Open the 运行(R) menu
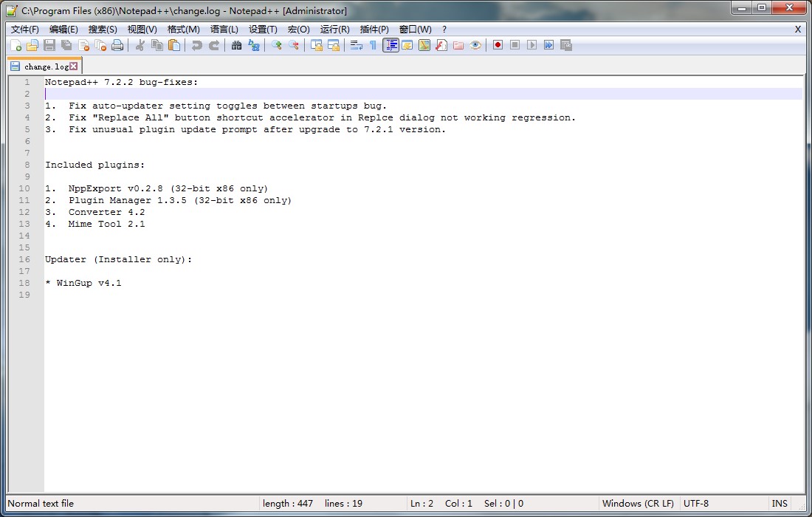This screenshot has width=812, height=517. (337, 30)
